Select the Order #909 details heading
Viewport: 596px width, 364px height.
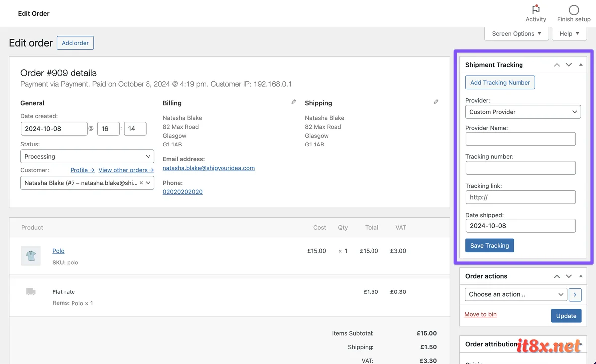pyautogui.click(x=59, y=73)
